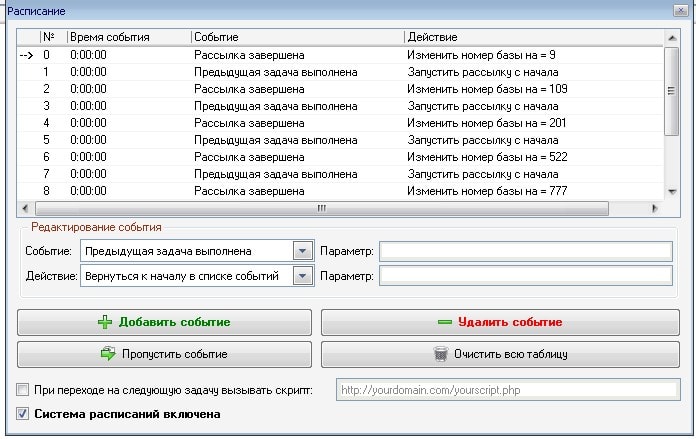Click the vertical scrollbar up arrow
The image size is (696, 439).
coord(672,37)
